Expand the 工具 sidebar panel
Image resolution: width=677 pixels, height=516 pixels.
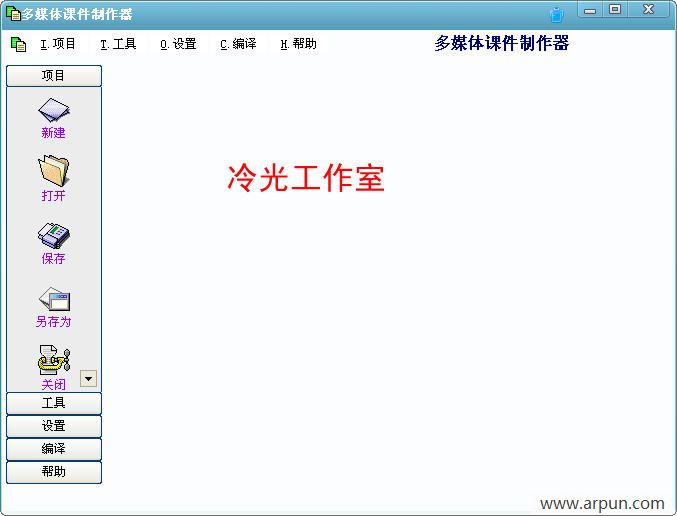54,403
